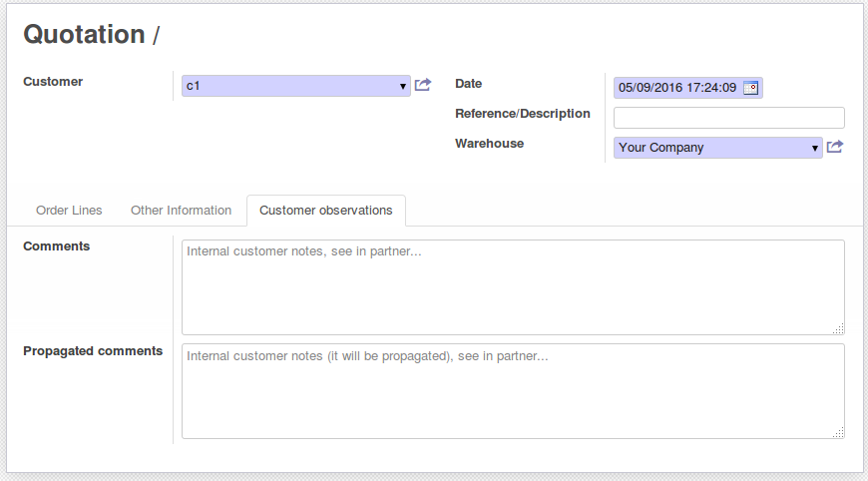Expand the Customer dropdown
The height and width of the screenshot is (481, 868).
coord(404,87)
